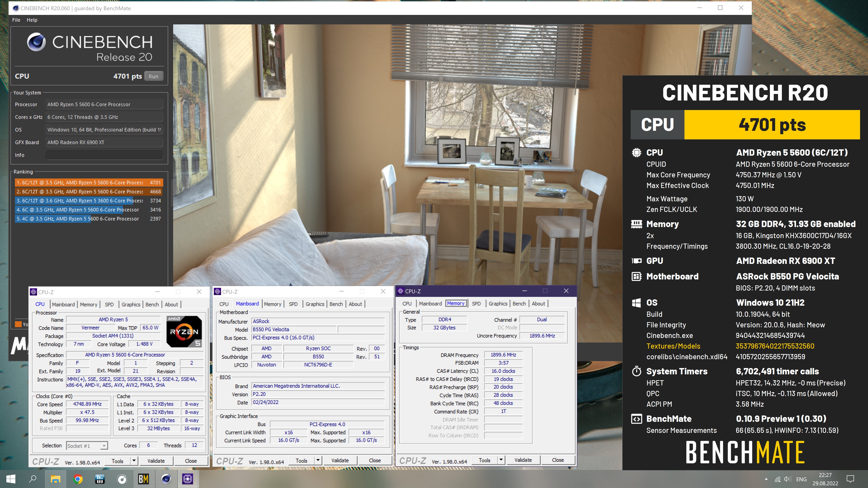Click Validate in CPU-Z CPU window
This screenshot has width=868, height=488.
156,461
